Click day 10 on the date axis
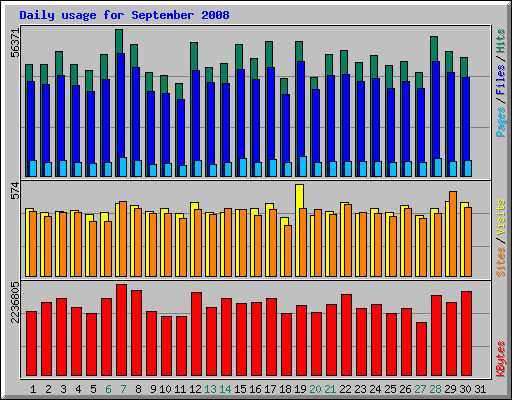The width and height of the screenshot is (512, 400). (x=165, y=389)
